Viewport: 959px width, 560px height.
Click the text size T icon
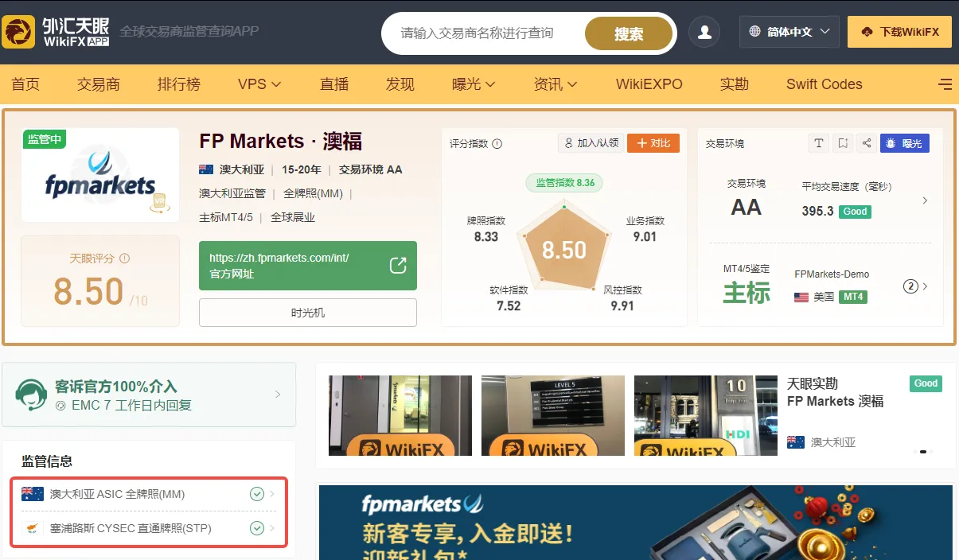click(x=819, y=143)
